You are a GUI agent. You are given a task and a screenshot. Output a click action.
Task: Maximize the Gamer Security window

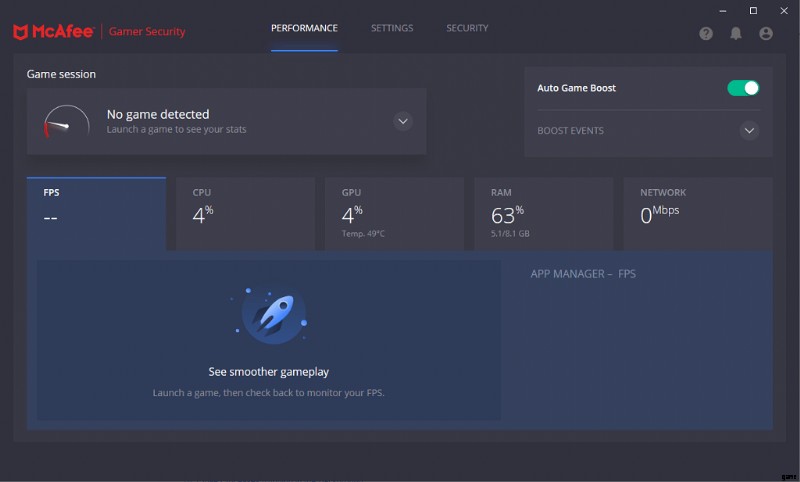[753, 10]
